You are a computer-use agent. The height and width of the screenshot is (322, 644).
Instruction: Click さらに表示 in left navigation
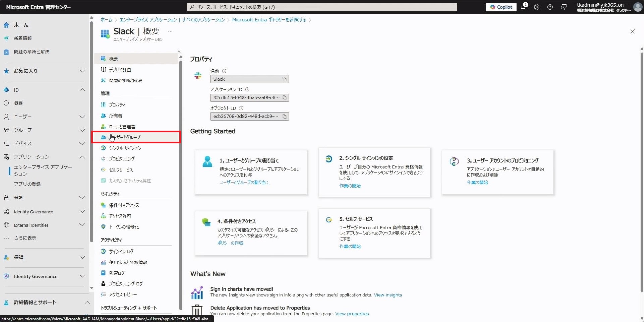[25, 238]
